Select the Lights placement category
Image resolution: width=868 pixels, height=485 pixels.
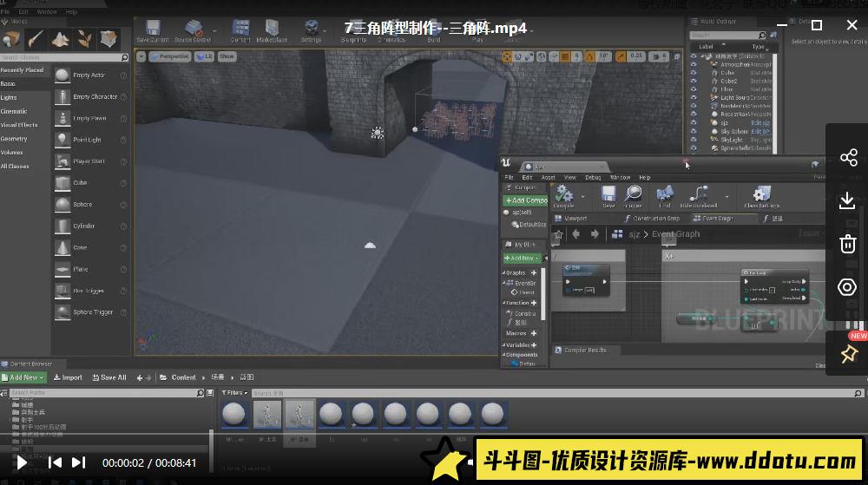[9, 97]
